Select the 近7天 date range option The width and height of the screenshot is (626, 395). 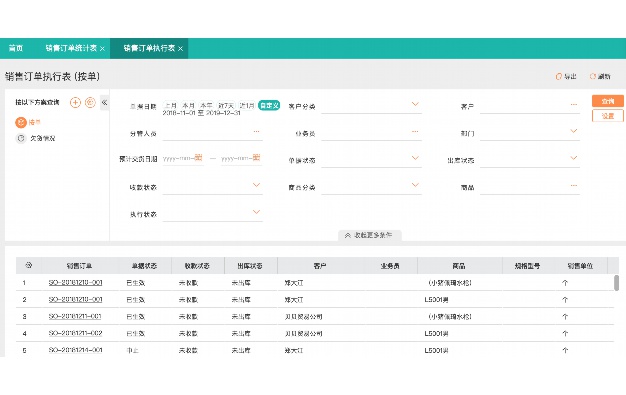[x=226, y=105]
